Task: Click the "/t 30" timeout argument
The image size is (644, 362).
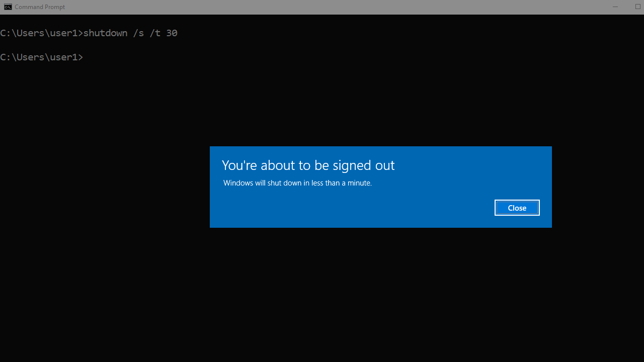Action: pyautogui.click(x=163, y=33)
